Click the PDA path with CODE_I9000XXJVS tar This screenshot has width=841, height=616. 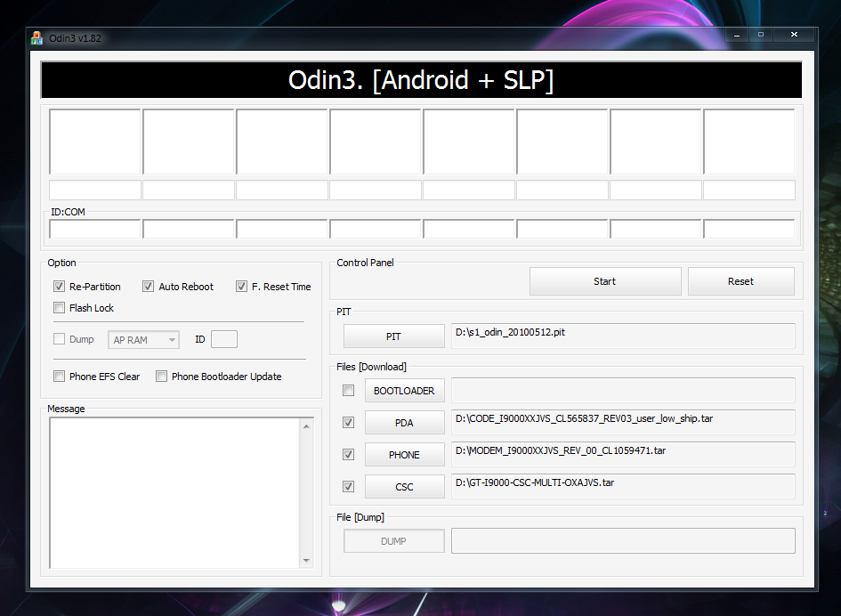[623, 422]
